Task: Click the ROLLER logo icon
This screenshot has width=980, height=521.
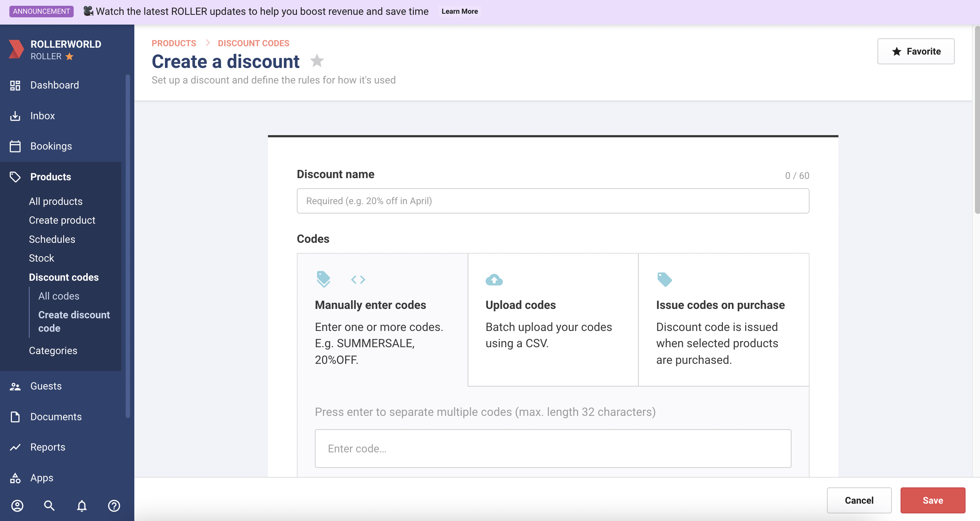Action: point(16,49)
